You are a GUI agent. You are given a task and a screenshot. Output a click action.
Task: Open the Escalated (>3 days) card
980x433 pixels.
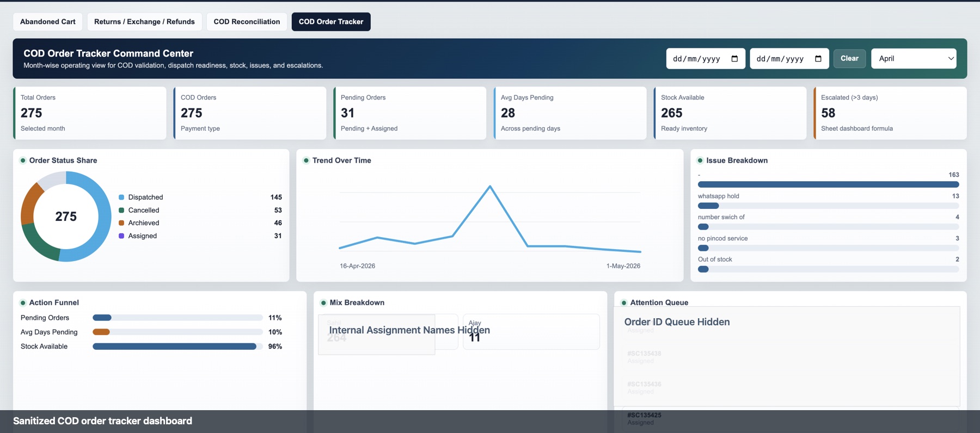click(890, 113)
